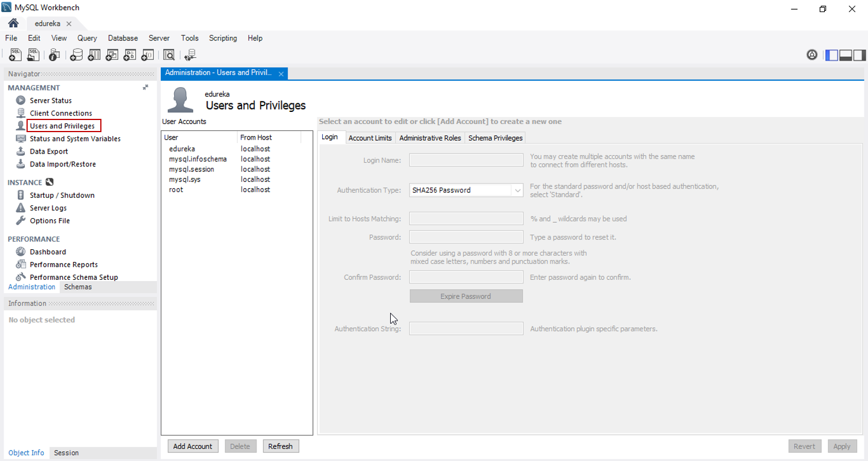Create a new table icon
This screenshot has width=868, height=461.
pos(94,55)
